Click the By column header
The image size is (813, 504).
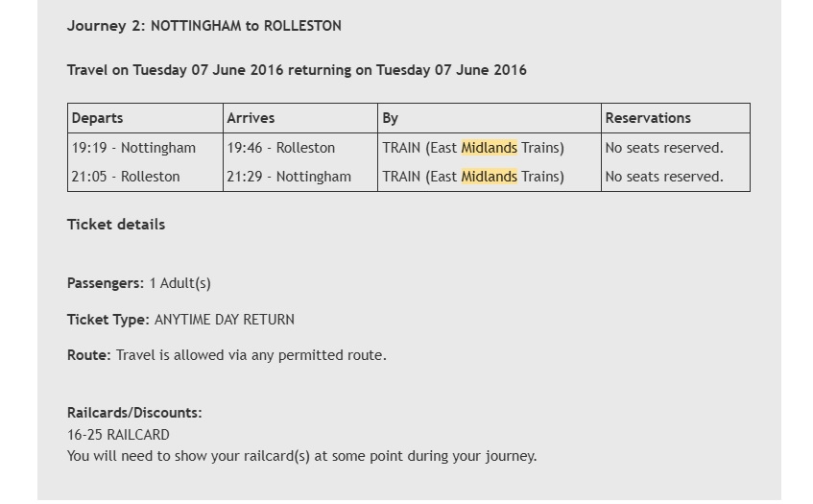391,118
